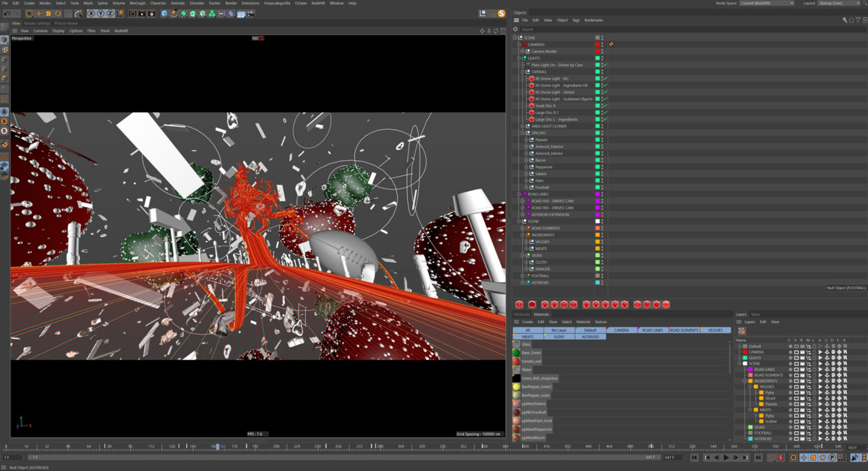Open Edit Render Settings icon with the gear
Screen dimensions: 868x471
point(152,14)
